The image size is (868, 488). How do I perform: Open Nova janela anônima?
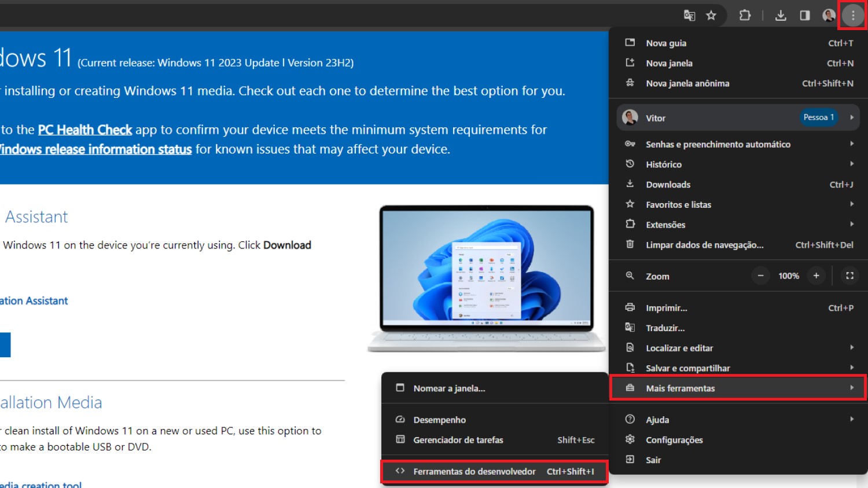[738, 83]
